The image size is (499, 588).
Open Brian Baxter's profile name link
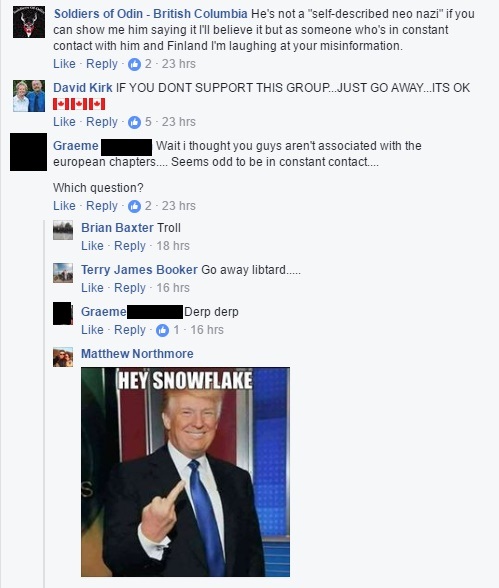pos(117,228)
